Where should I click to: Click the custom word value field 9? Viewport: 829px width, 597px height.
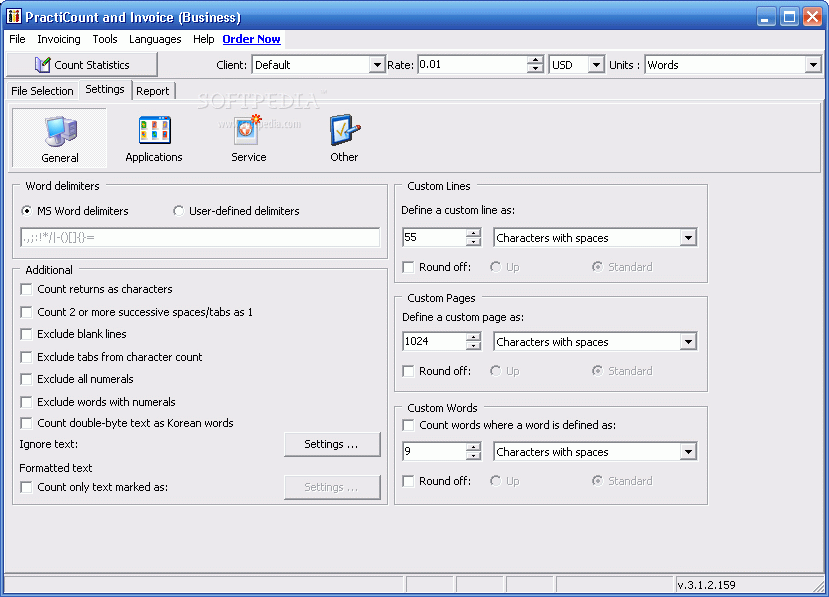(x=435, y=452)
